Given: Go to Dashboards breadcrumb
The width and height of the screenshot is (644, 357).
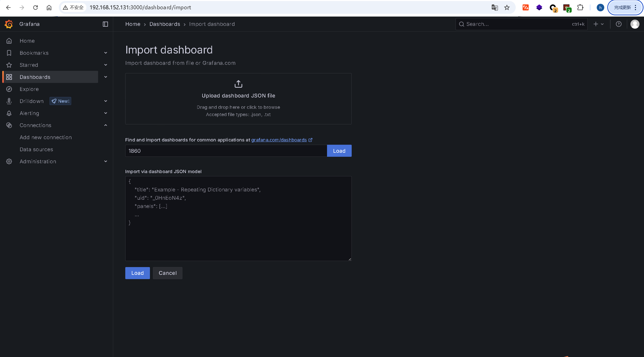Looking at the screenshot, I should point(165,24).
